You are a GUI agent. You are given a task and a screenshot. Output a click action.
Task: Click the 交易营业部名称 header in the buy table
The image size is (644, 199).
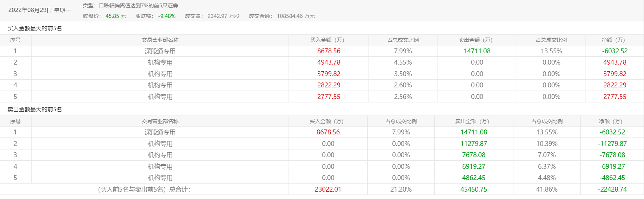coord(160,40)
